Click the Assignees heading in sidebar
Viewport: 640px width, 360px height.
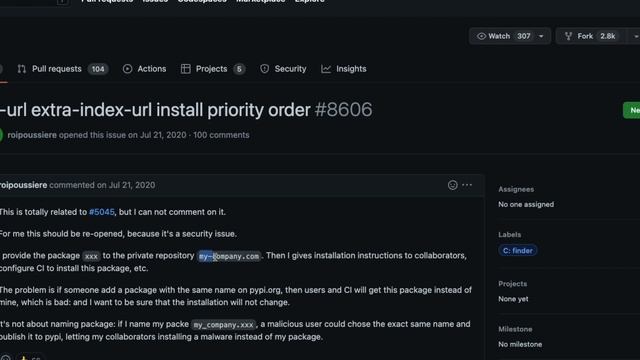tap(516, 189)
